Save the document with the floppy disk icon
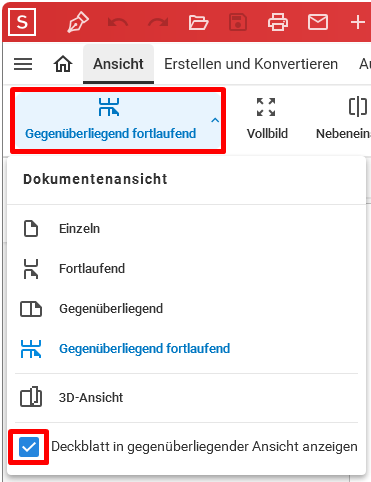The height and width of the screenshot is (482, 371). [x=238, y=22]
